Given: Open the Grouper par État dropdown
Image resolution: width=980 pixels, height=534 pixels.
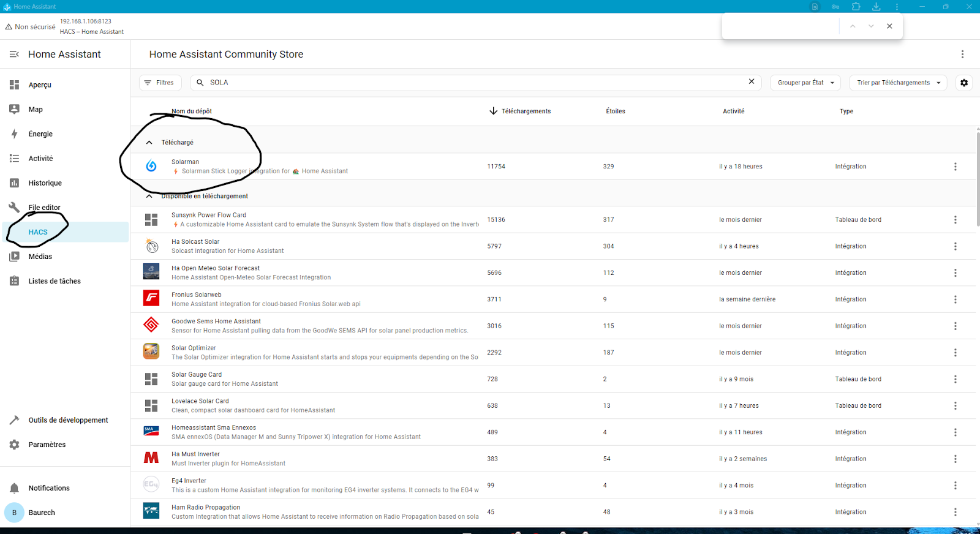Looking at the screenshot, I should point(805,83).
